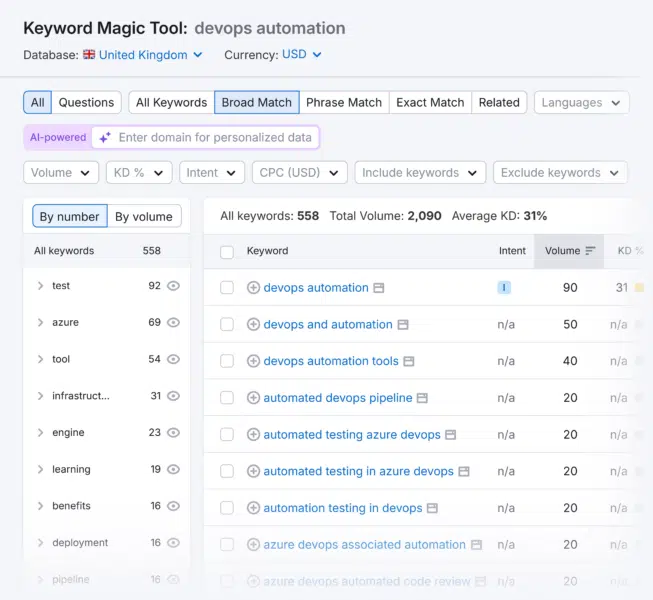Hide the azure keyword group

point(173,322)
